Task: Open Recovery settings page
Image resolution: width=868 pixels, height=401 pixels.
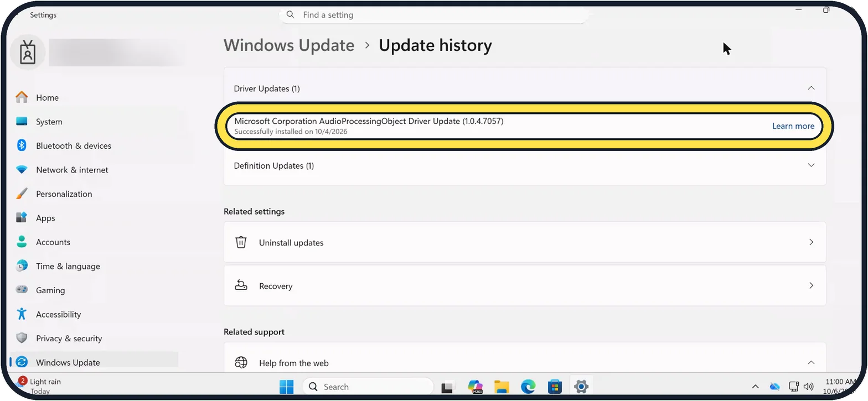Action: point(525,286)
